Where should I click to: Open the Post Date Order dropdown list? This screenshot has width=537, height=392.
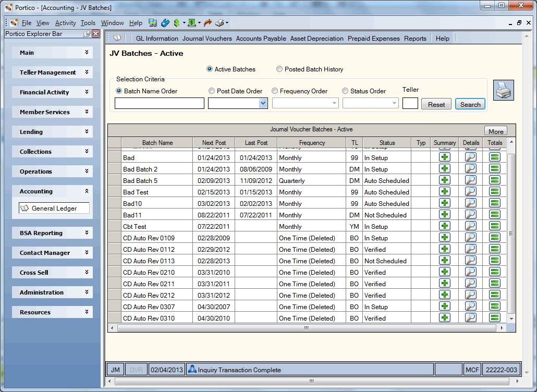click(x=263, y=103)
